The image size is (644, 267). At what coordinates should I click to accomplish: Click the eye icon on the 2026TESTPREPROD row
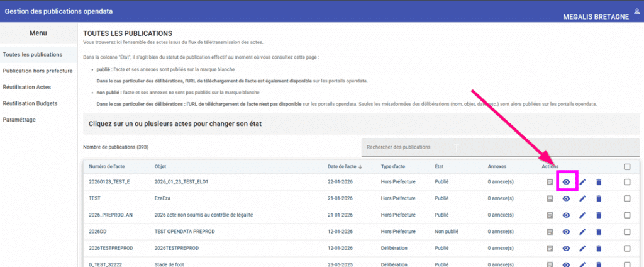(566, 249)
